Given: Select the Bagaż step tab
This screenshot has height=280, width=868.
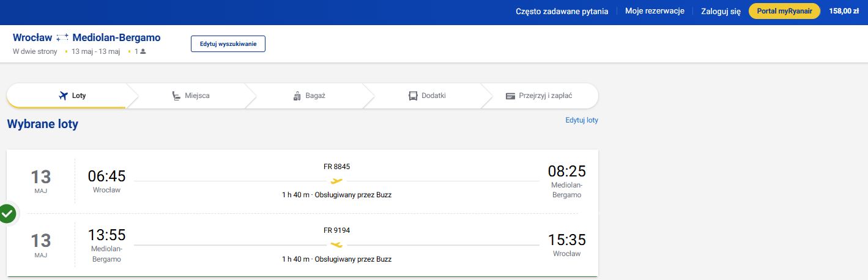Looking at the screenshot, I should (x=310, y=96).
